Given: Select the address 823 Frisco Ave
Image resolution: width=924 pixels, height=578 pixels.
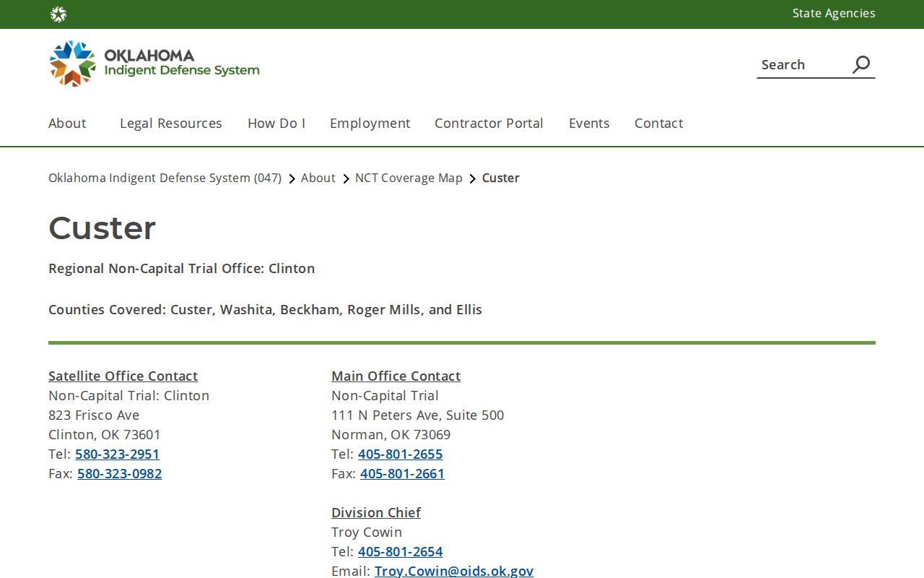Looking at the screenshot, I should (94, 415).
